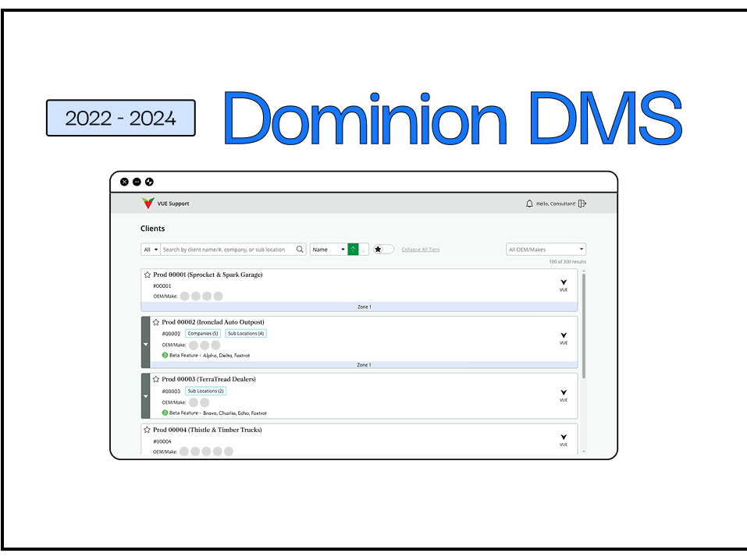This screenshot has height=560, width=747.
Task: Click the Sub Locations (2) tag
Action: click(x=206, y=391)
